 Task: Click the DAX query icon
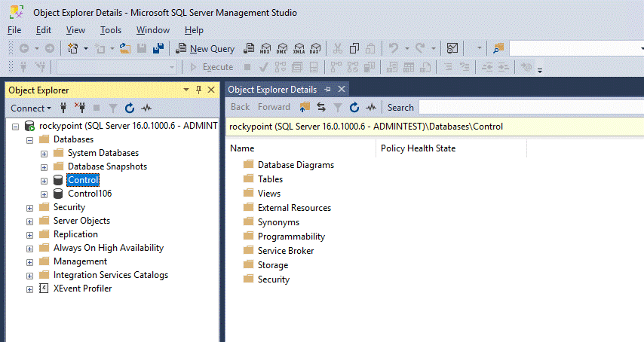pos(315,48)
